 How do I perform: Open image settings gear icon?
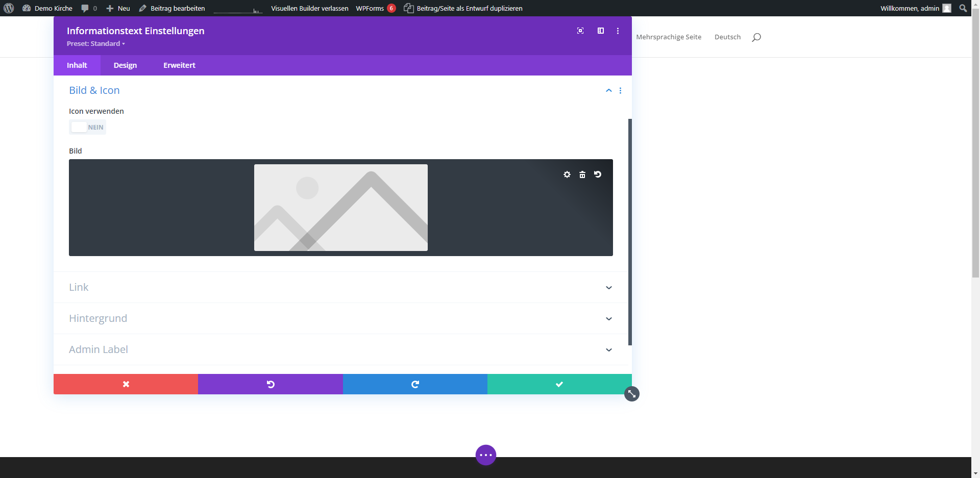point(567,174)
